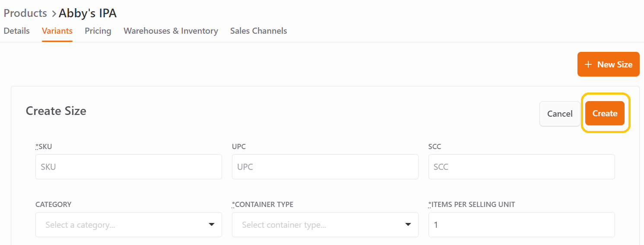Select the SCC input box
The width and height of the screenshot is (644, 245).
click(522, 167)
